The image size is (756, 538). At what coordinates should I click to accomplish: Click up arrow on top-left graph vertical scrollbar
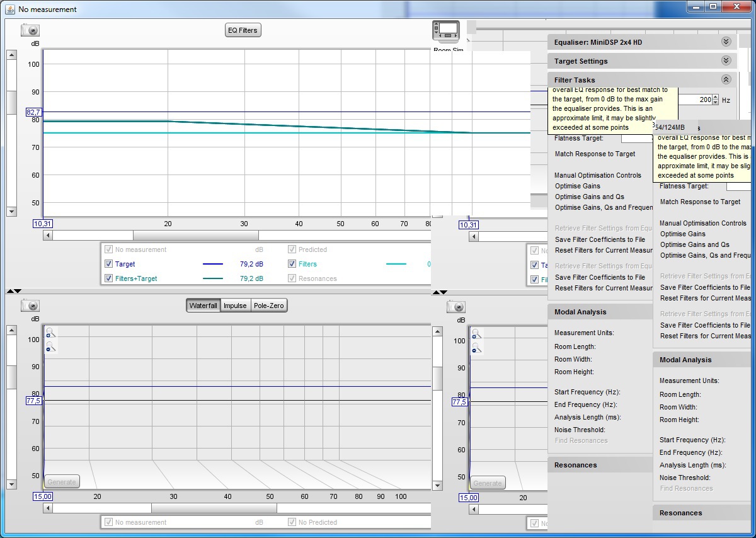click(11, 55)
